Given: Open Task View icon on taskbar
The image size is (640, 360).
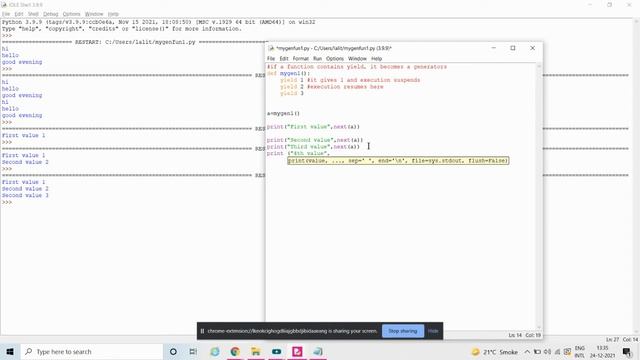Looking at the screenshot, I should click(x=193, y=351).
